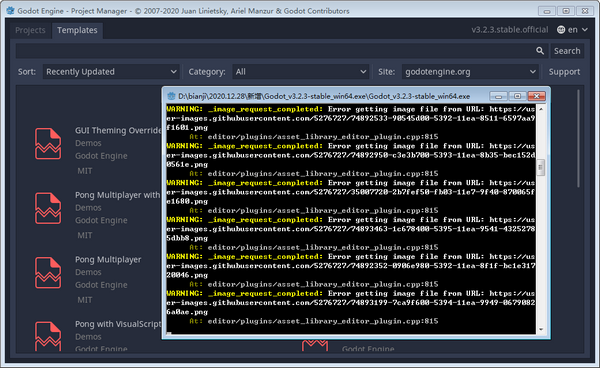
Task: Open the Support filter menu
Action: pos(564,72)
